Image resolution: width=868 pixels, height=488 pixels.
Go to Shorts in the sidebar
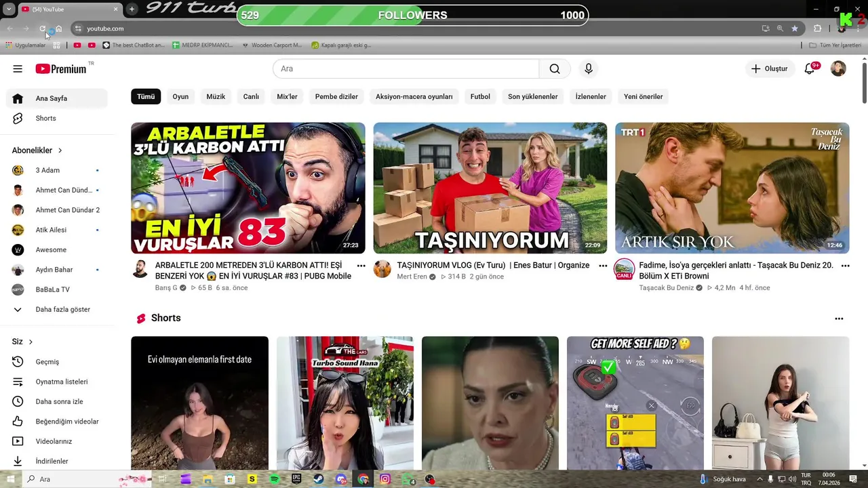click(x=57, y=118)
